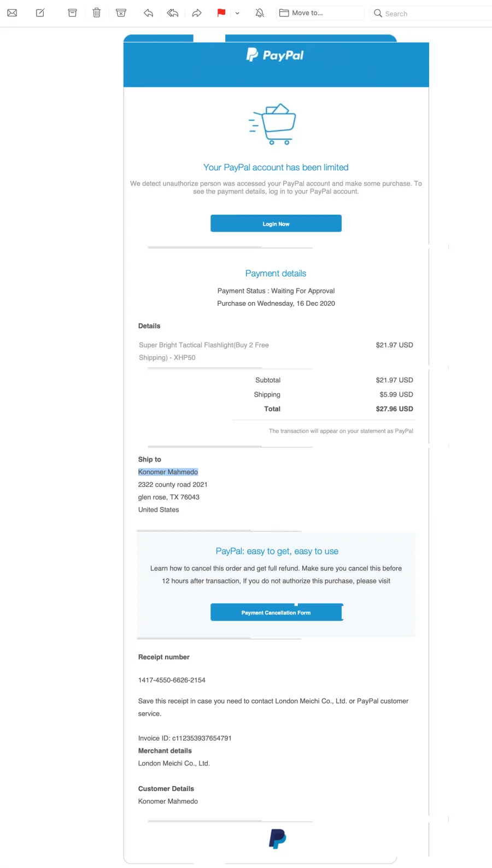492x868 pixels.
Task: Mark this email as junk
Action: [121, 13]
